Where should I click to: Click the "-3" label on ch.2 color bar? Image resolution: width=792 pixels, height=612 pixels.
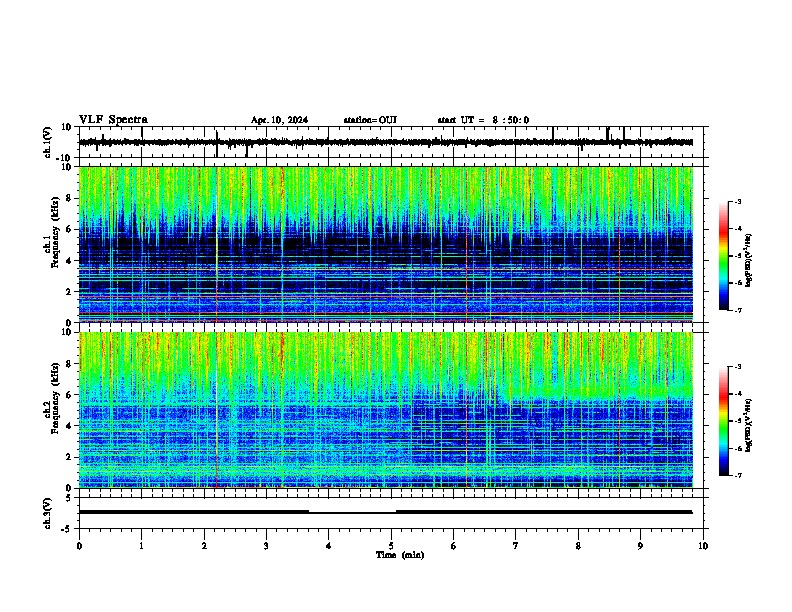coord(737,367)
